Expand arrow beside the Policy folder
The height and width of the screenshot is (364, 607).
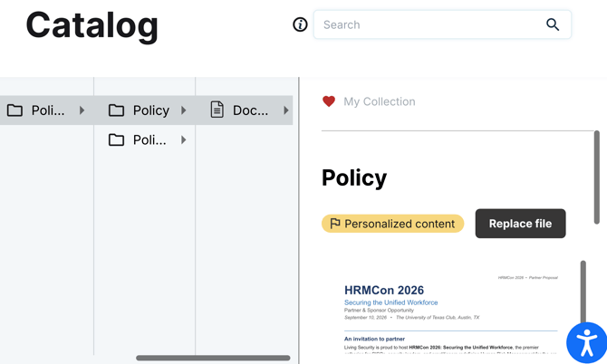[184, 110]
